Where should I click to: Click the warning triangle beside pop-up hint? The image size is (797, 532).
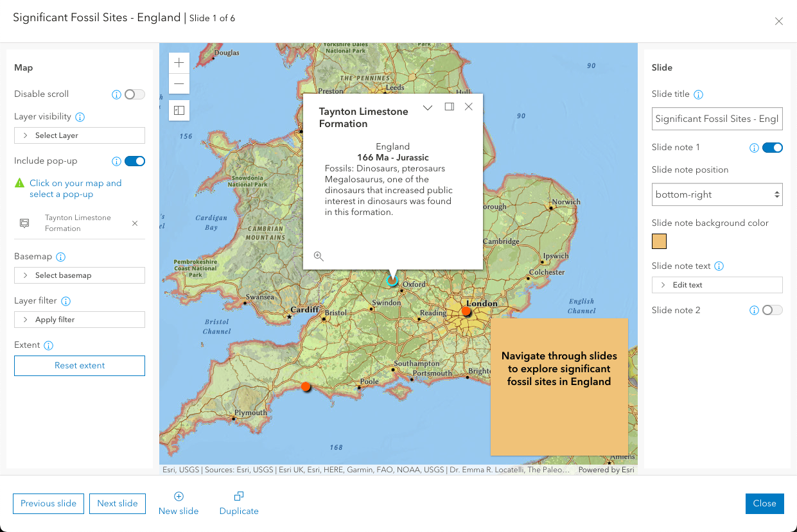(19, 183)
